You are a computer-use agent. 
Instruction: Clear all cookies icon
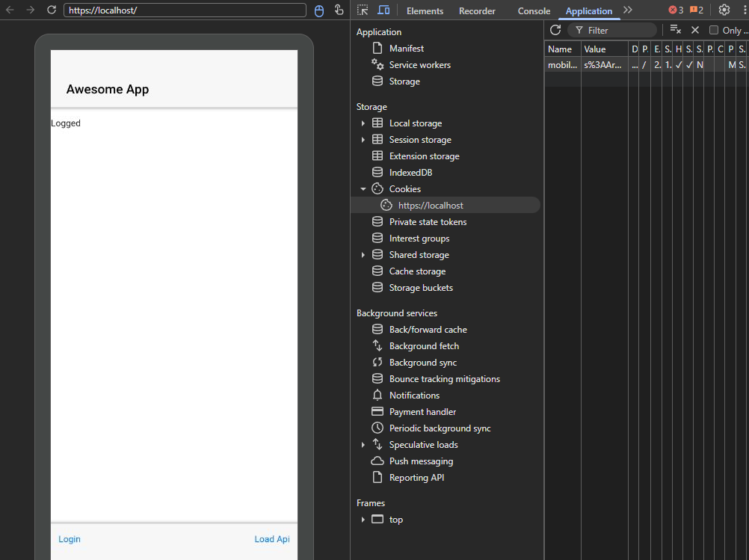click(675, 30)
